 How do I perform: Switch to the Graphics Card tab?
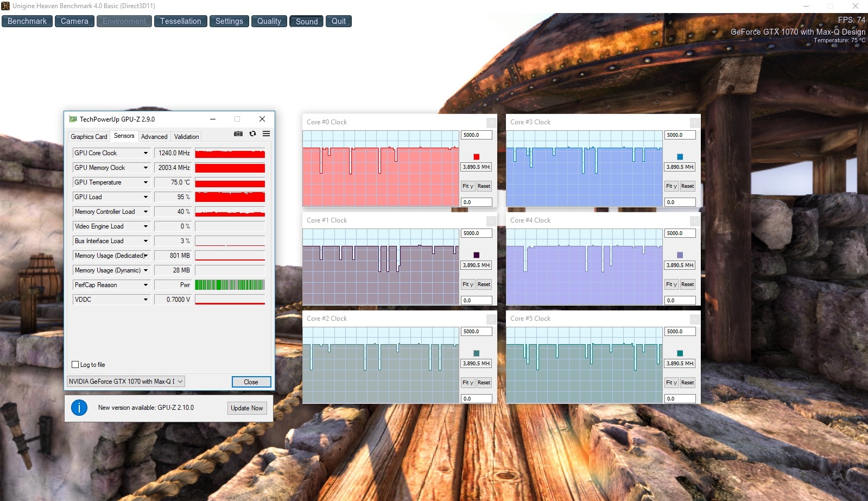click(89, 137)
